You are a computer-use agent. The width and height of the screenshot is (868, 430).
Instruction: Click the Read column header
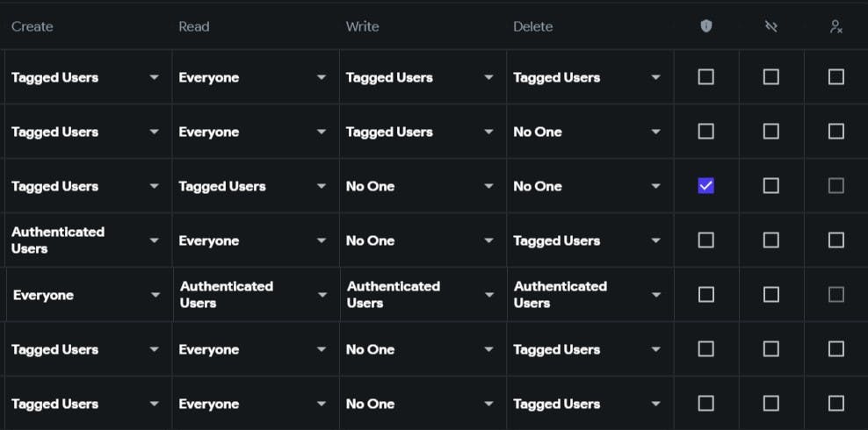[x=194, y=26]
